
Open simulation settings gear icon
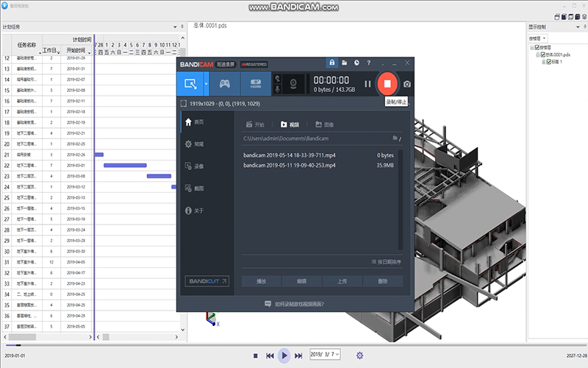[x=359, y=355]
